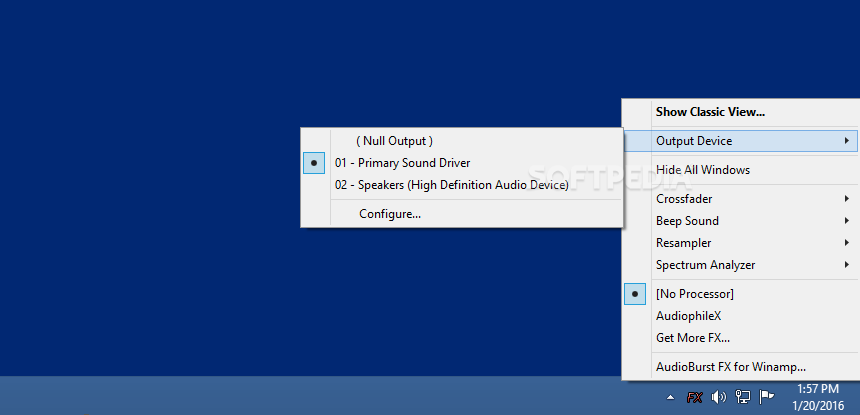This screenshot has width=860, height=415.
Task: Open the AudioBurst FX tray icon
Action: pos(694,397)
